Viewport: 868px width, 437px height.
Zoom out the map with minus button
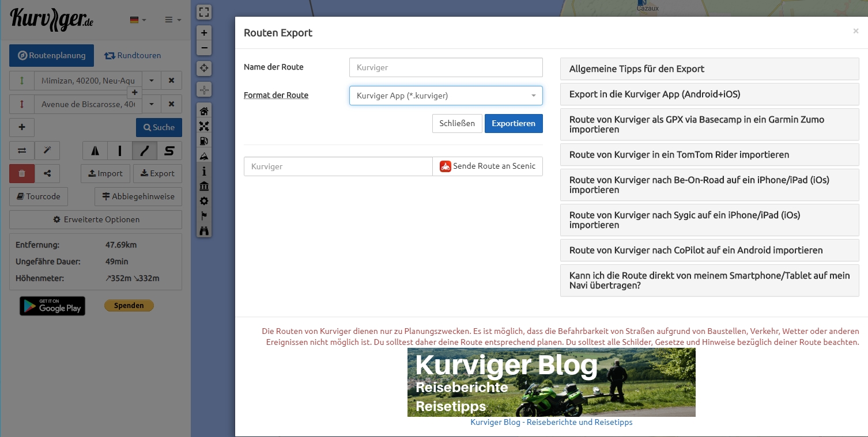tap(204, 48)
